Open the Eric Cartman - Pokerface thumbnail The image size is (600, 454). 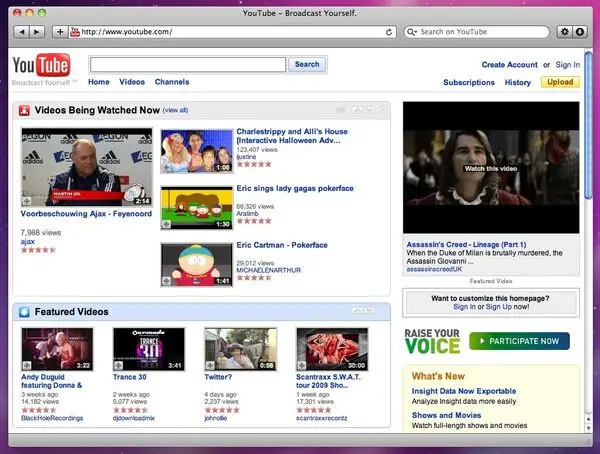point(197,265)
